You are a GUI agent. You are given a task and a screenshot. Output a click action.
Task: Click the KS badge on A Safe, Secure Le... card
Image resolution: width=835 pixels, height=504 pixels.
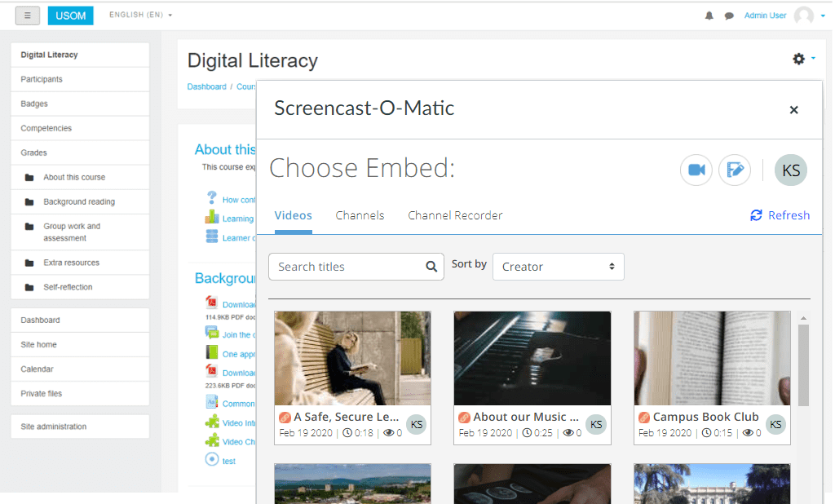tap(417, 424)
